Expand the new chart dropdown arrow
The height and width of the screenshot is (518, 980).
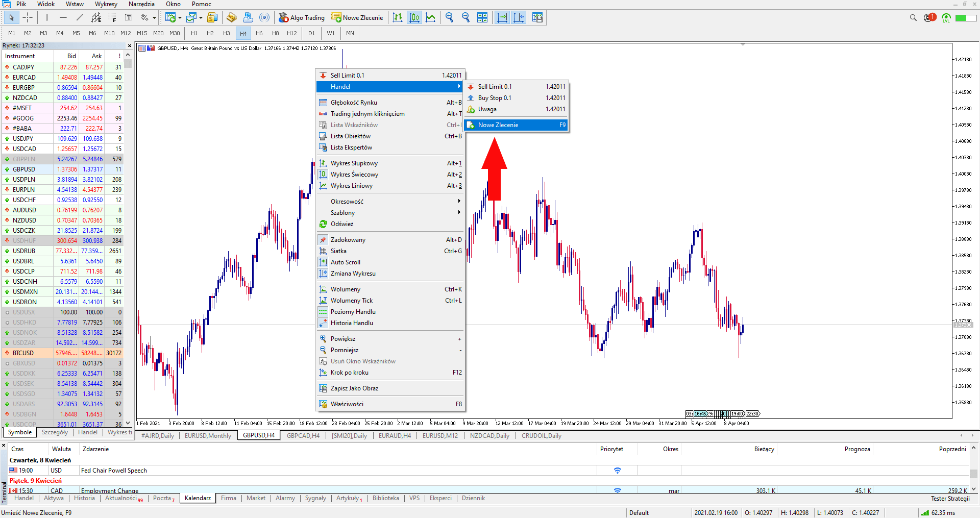tap(180, 17)
